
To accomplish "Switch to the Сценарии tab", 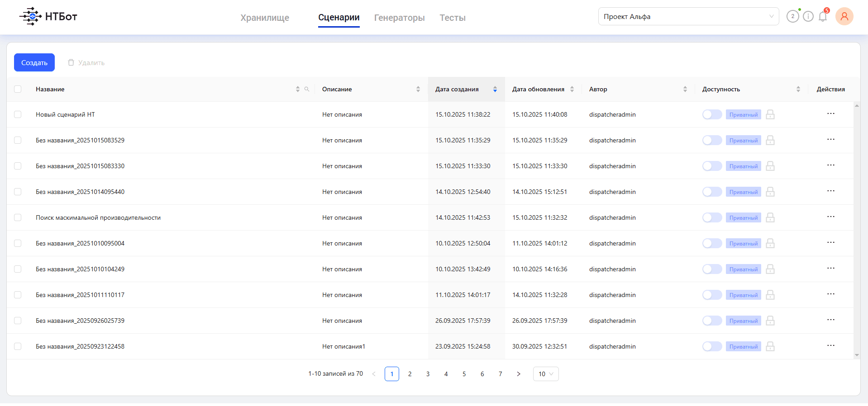I will click(x=339, y=18).
